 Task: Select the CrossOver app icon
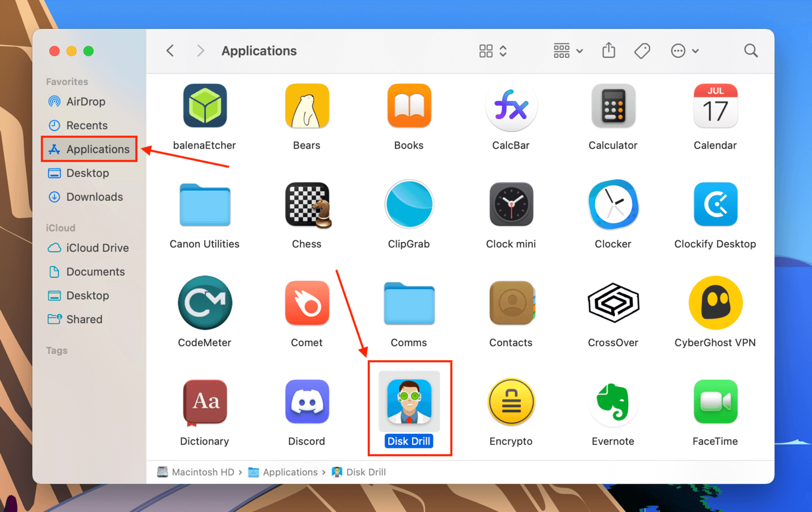[613, 303]
